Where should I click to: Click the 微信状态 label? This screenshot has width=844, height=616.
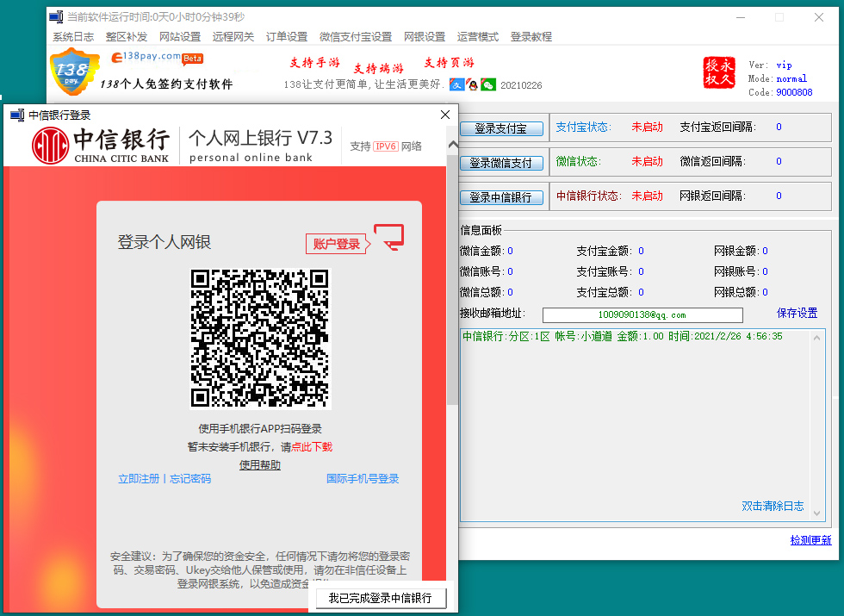pos(578,162)
